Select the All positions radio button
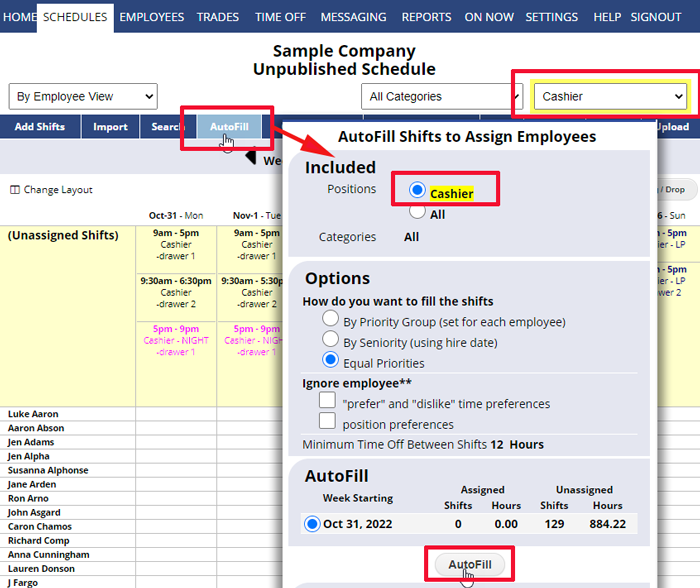Viewport: 700px width, 588px height. click(x=418, y=211)
